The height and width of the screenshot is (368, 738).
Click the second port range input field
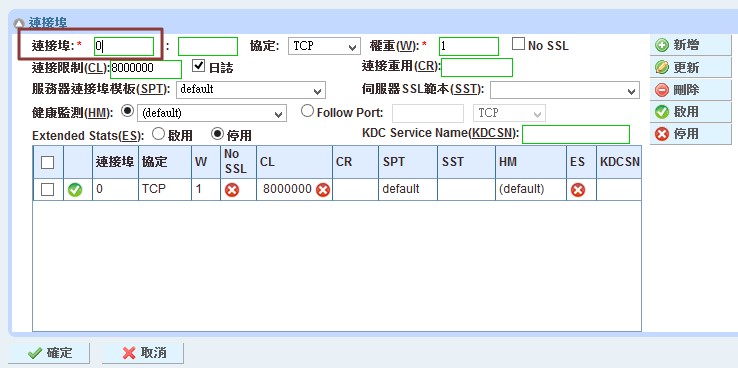pyautogui.click(x=208, y=46)
